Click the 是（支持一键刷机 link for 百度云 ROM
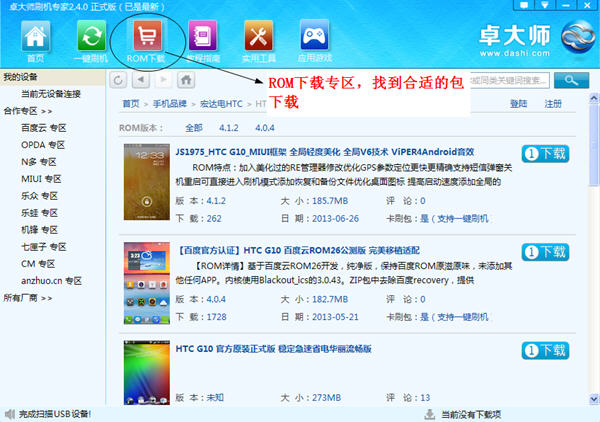 point(454,317)
